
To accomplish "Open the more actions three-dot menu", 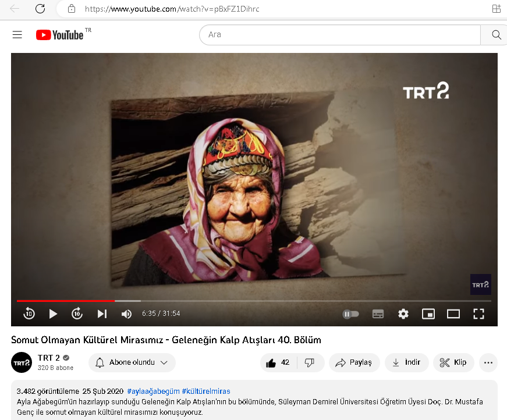I will (488, 362).
